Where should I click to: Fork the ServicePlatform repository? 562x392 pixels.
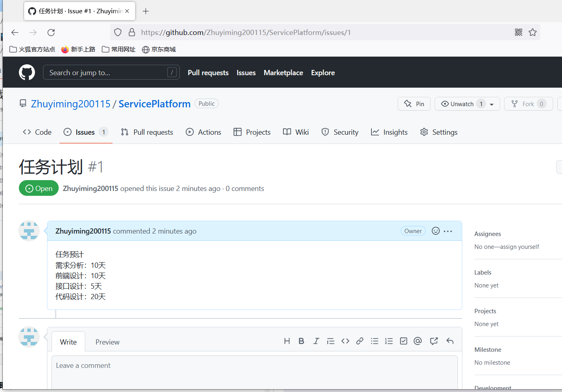coord(529,104)
